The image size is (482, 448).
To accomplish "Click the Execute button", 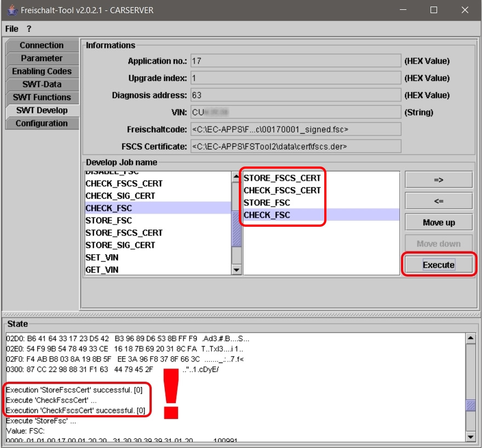I will pyautogui.click(x=439, y=265).
